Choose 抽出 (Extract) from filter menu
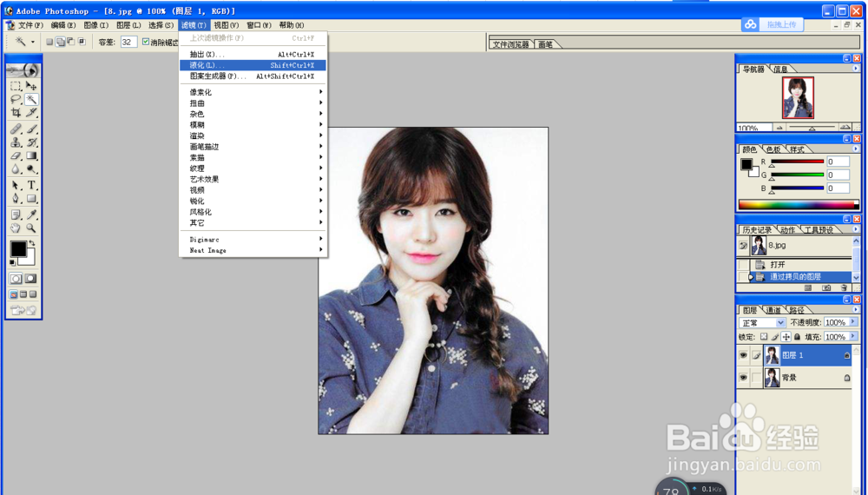The image size is (868, 495). pos(253,54)
